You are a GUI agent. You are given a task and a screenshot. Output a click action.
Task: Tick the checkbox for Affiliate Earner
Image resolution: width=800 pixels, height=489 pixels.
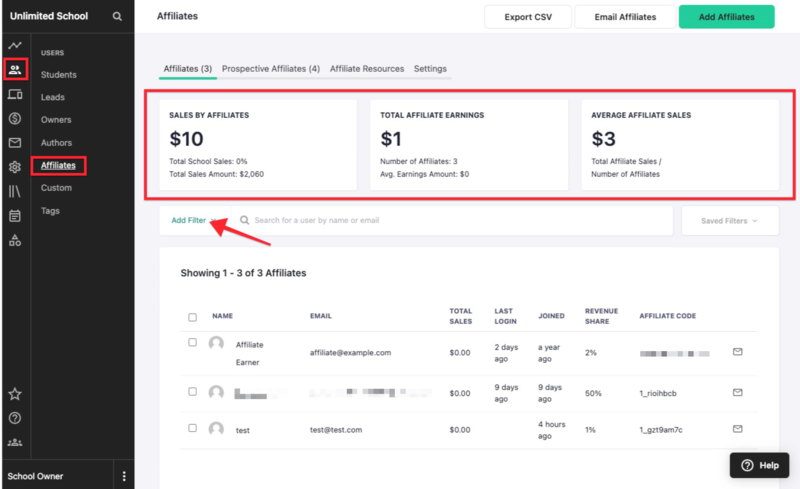[192, 343]
